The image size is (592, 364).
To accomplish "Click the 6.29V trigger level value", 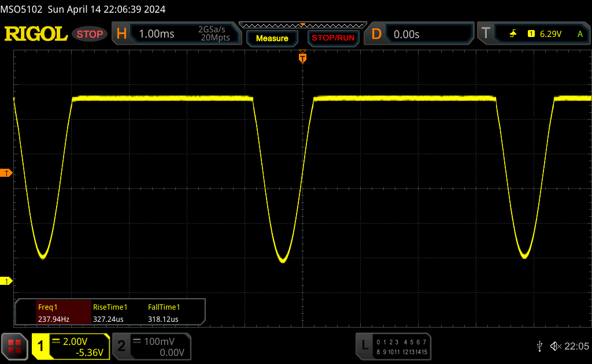I will pos(550,34).
